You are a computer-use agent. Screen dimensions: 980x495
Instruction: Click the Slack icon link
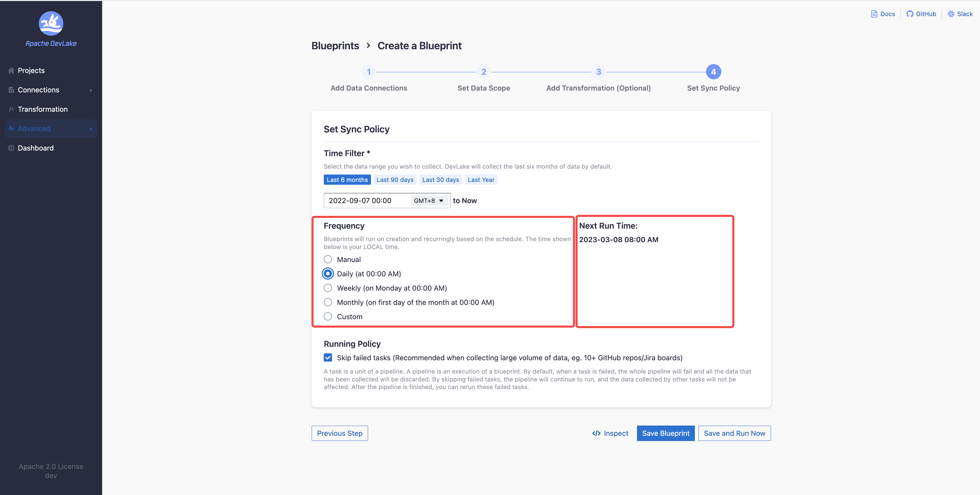click(951, 14)
